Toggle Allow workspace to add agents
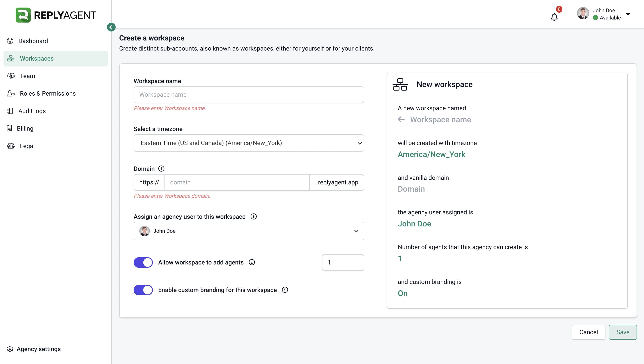Screen dimensions: 644x364 pos(143,262)
